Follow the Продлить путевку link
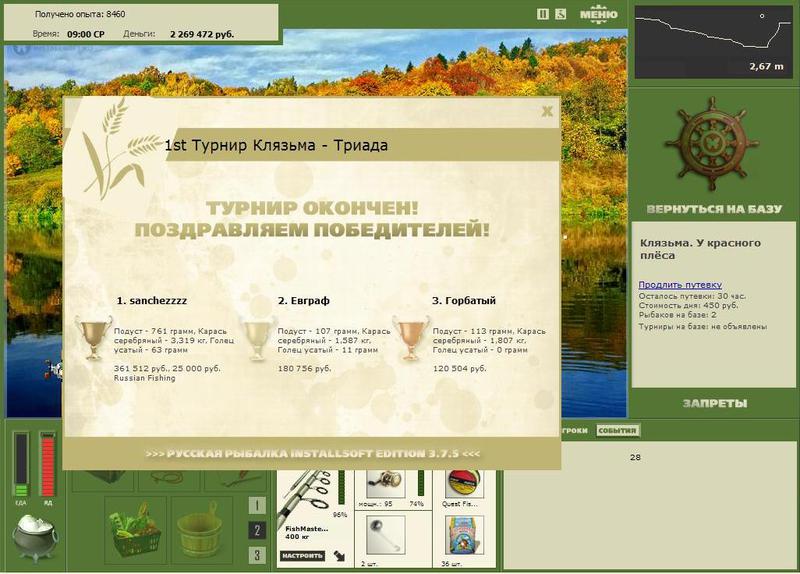This screenshot has width=800, height=574. click(x=680, y=285)
